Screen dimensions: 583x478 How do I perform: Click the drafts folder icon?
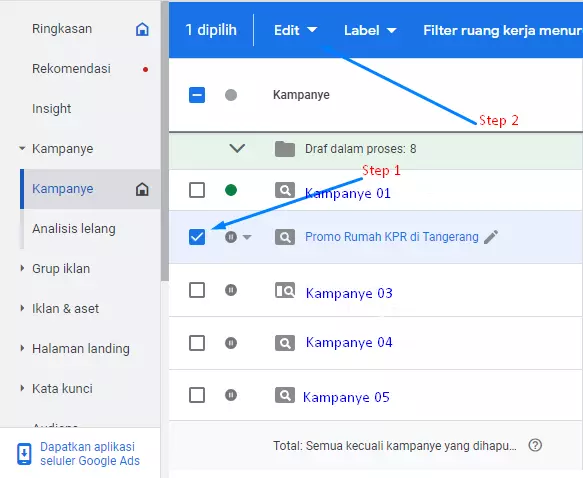coord(285,149)
